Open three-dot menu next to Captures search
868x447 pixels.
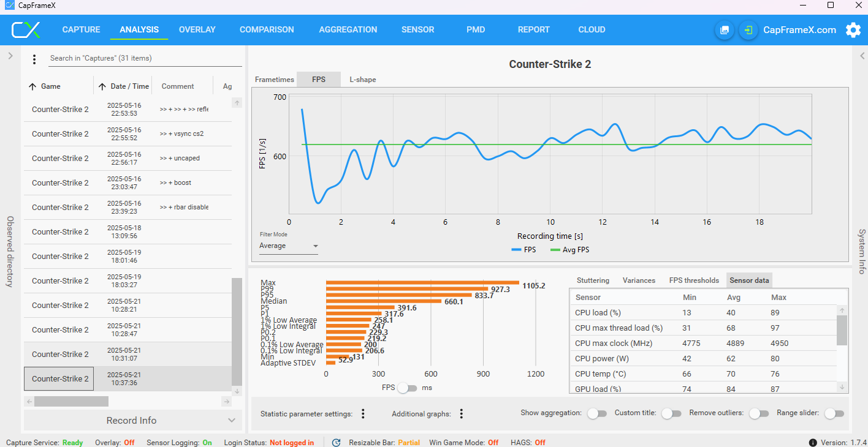coord(34,59)
